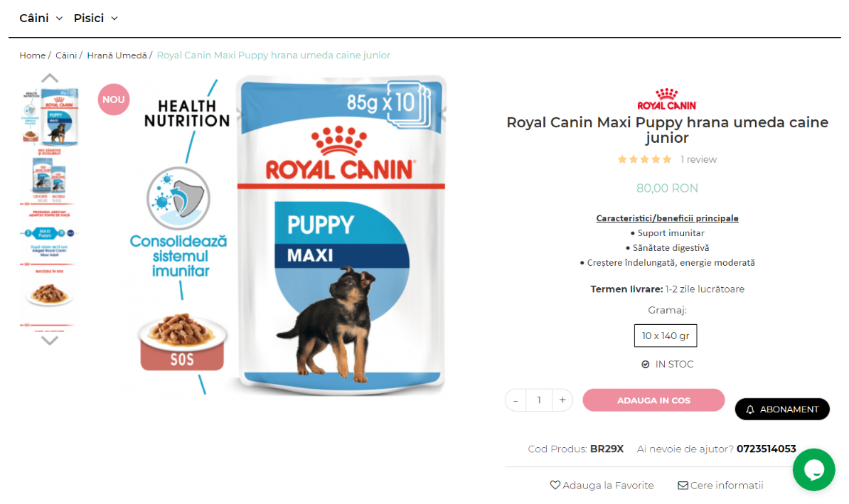The height and width of the screenshot is (504, 849).
Task: Decrease quantity with the minus button
Action: [x=516, y=400]
